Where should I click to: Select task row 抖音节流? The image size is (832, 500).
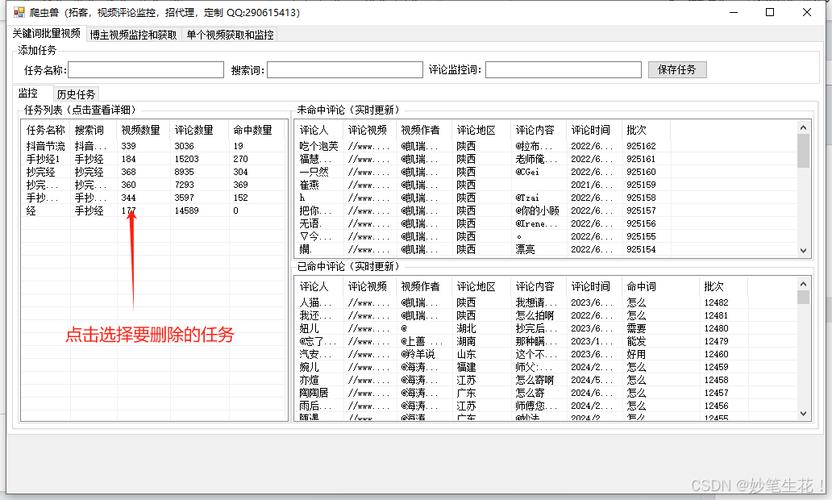click(154, 146)
